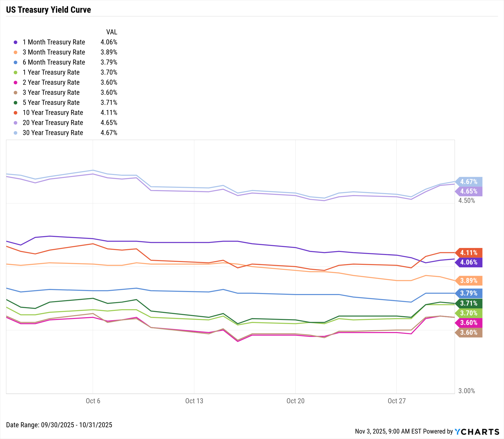Click the 1 Month Treasury Rate purple legend dot
The width and height of the screenshot is (504, 439).
pos(16,42)
